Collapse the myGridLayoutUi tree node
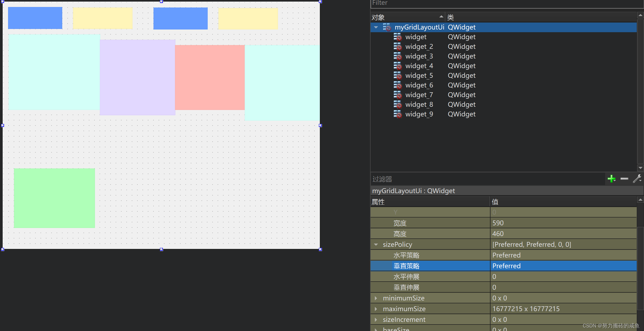This screenshot has width=644, height=331. click(376, 27)
